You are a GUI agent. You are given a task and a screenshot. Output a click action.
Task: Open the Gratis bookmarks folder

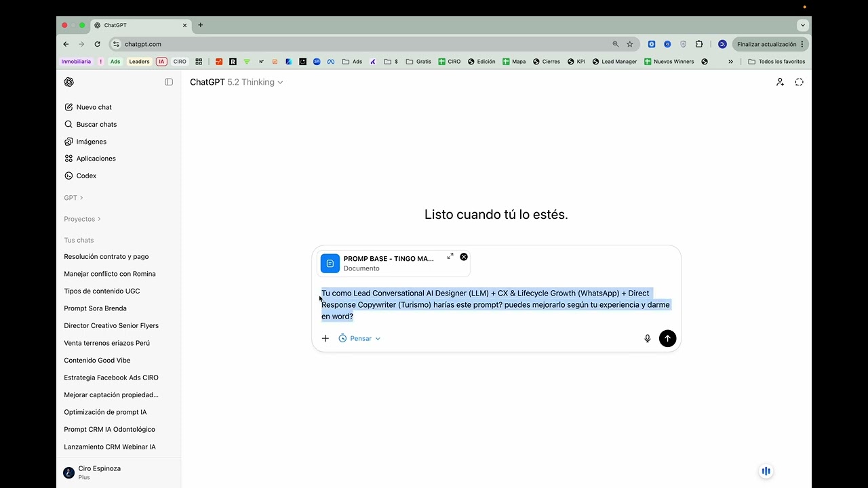(x=418, y=62)
